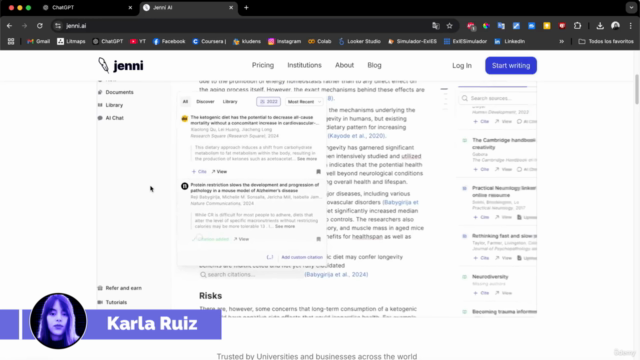
Task: Open the Chrome profile avatar
Action: click(x=615, y=26)
